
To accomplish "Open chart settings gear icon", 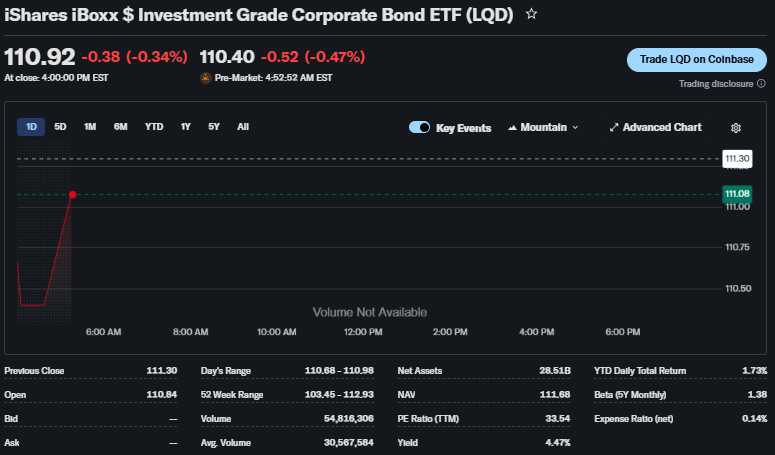I will pos(736,128).
